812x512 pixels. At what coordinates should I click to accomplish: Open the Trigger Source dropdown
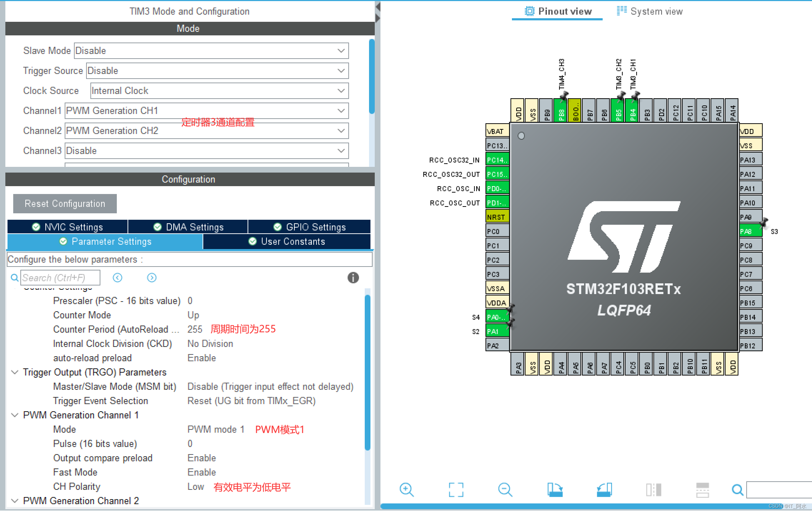click(217, 71)
